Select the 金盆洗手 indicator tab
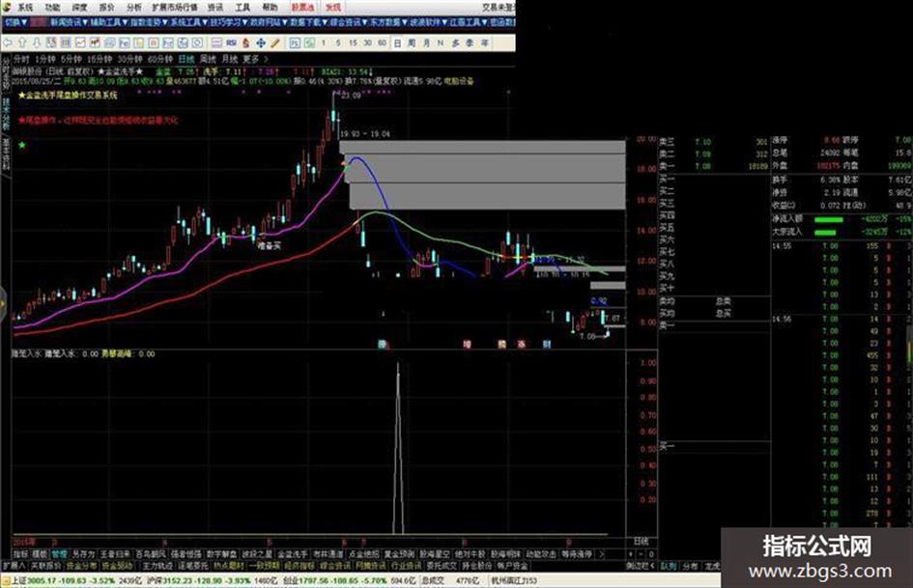 point(292,554)
